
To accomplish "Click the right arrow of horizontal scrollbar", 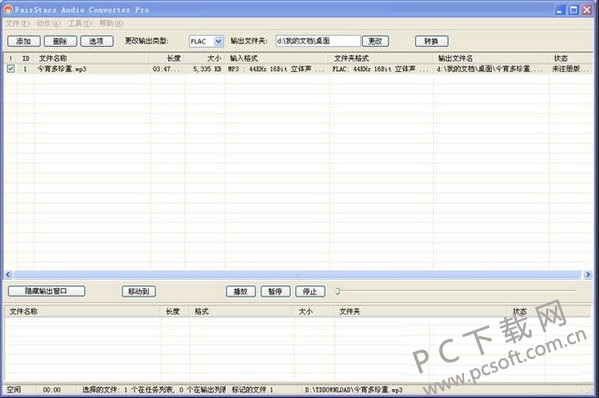I will pyautogui.click(x=588, y=275).
